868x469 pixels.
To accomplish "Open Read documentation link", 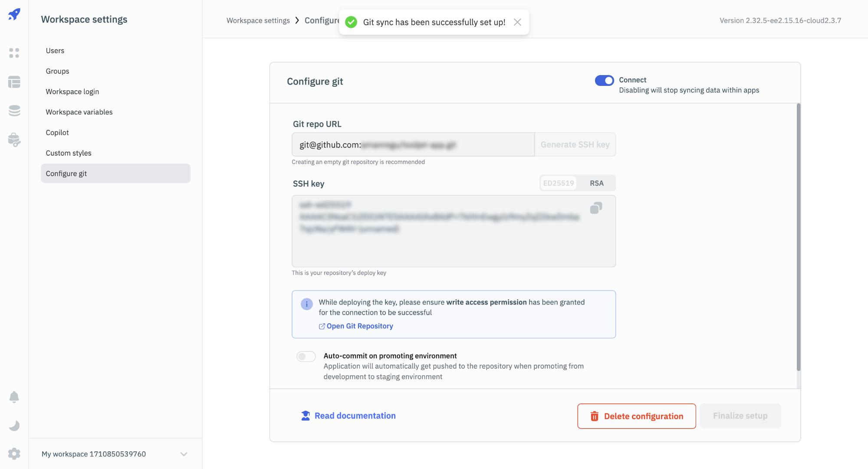I will 355,416.
